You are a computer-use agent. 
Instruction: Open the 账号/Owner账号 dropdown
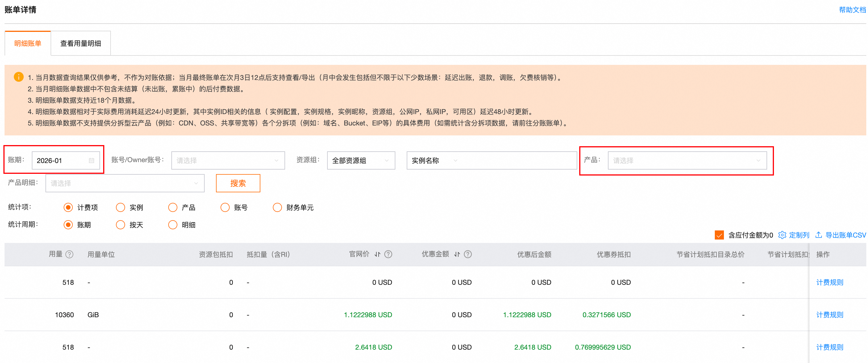(x=228, y=160)
